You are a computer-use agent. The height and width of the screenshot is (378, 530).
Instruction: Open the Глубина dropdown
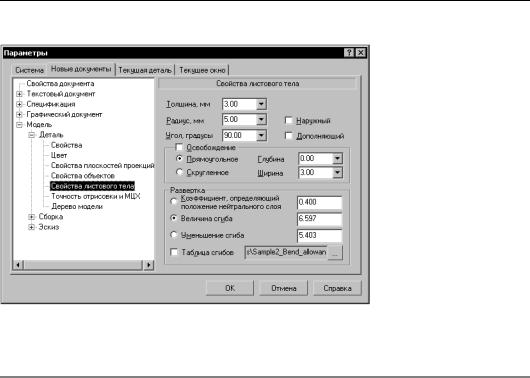337,159
